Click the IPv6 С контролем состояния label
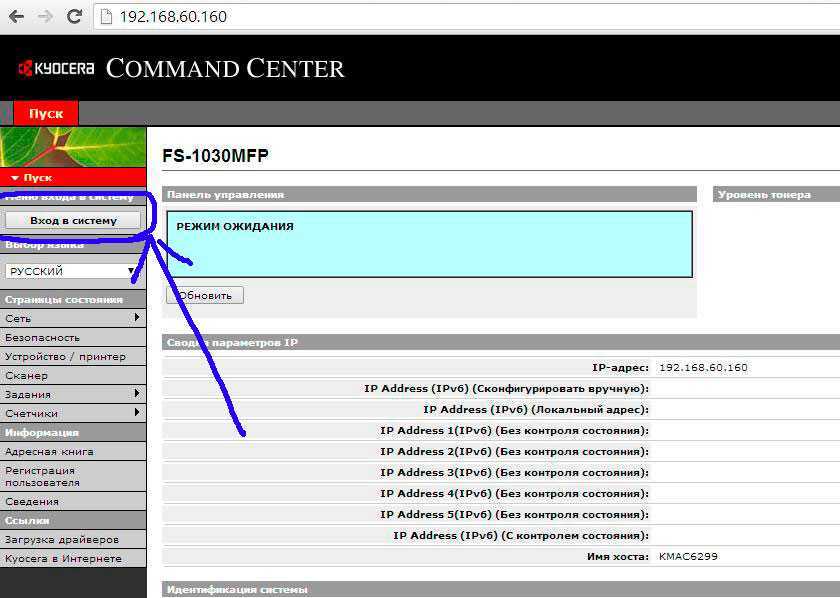This screenshot has height=598, width=840. coord(521,535)
